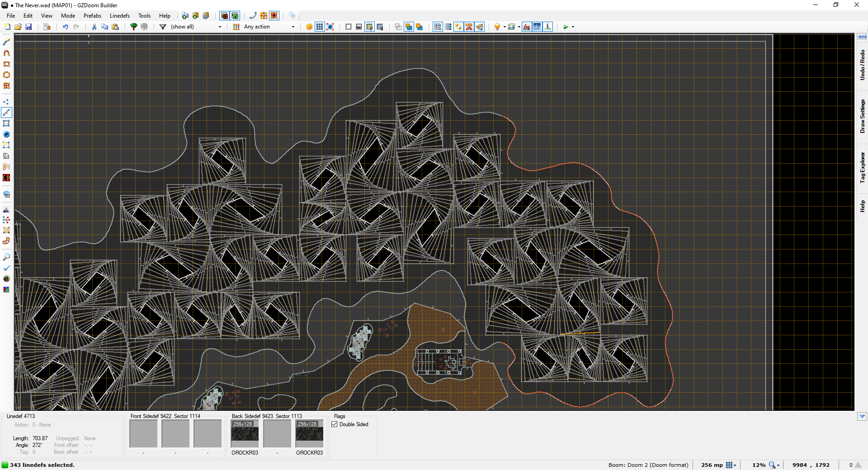Click front sidedef upper texture slot
The width and height of the screenshot is (868, 470).
pos(143,434)
